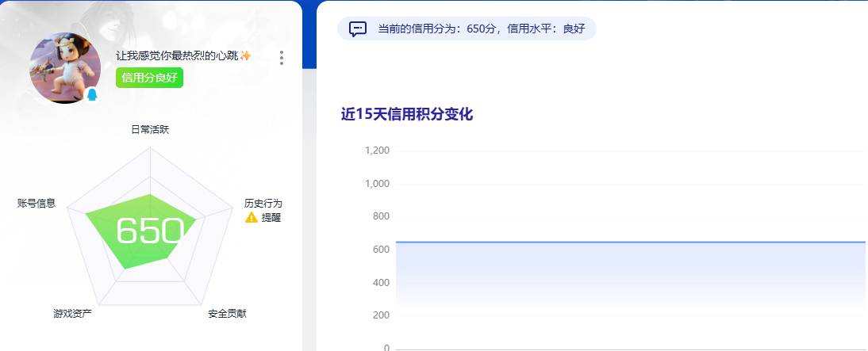Click the 200 y-axis label
Viewport: 868px width, 351px height.
click(x=382, y=315)
